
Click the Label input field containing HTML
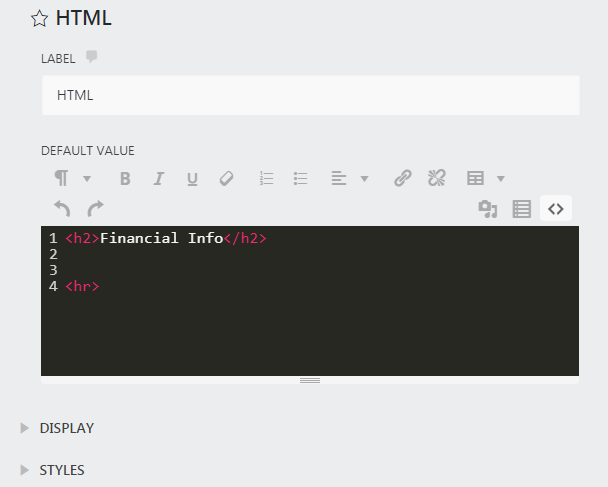coord(310,95)
